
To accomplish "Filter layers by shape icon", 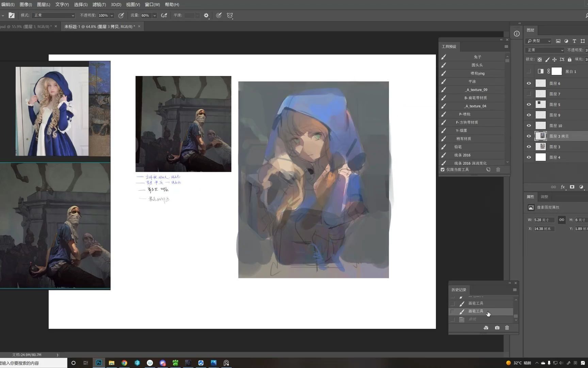I will 583,41.
